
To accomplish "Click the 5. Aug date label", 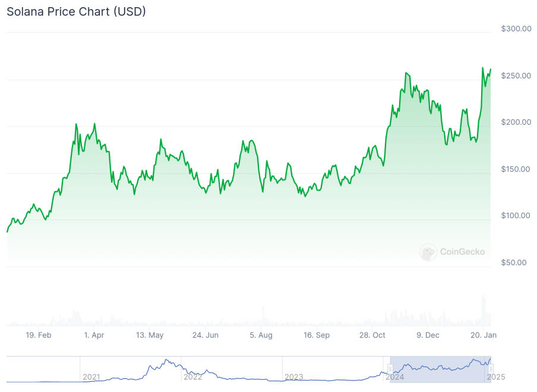I will [261, 335].
